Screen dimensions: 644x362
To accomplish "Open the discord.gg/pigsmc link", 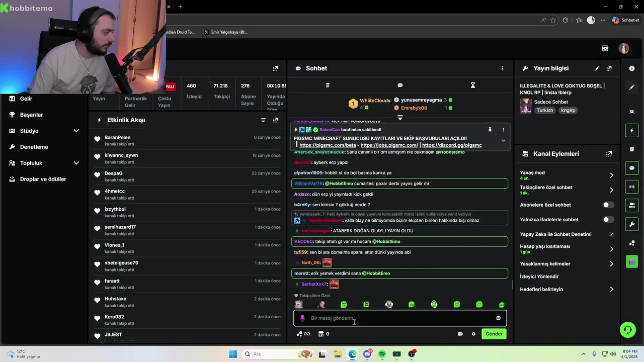I will [x=452, y=145].
